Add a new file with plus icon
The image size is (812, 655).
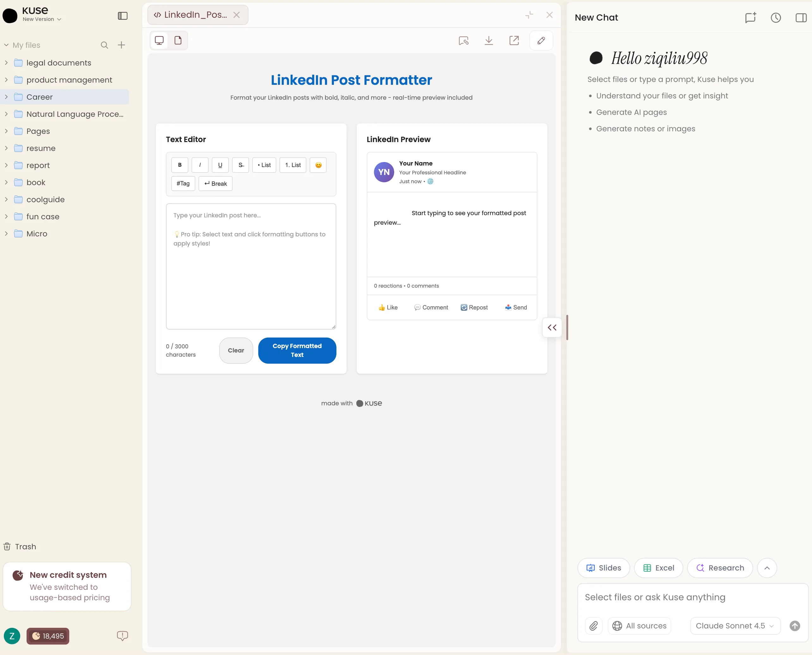pyautogui.click(x=121, y=45)
